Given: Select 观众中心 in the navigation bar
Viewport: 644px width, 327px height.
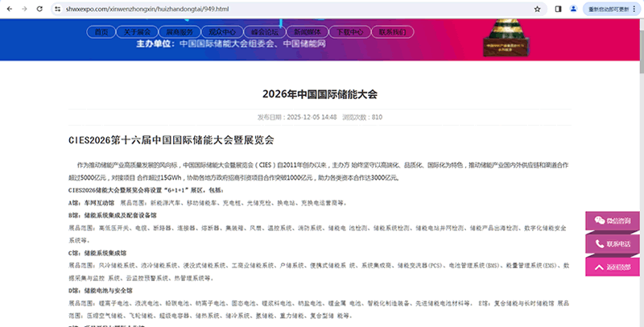Looking at the screenshot, I should tap(223, 32).
